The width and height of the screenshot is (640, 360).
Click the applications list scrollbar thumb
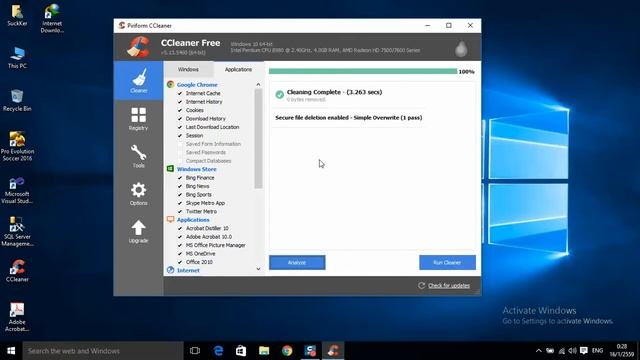[x=258, y=139]
